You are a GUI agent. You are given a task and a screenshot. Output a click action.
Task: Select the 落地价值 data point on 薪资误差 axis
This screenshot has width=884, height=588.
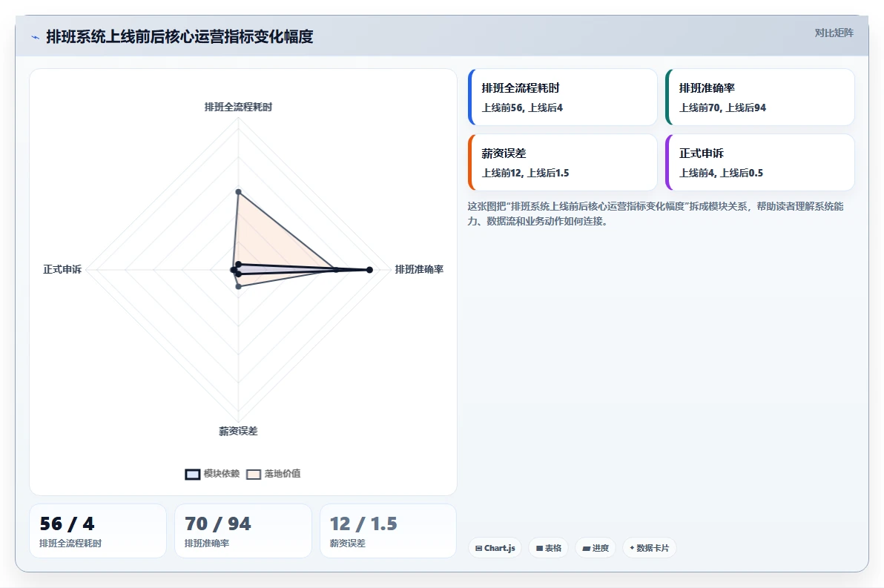tap(239, 286)
